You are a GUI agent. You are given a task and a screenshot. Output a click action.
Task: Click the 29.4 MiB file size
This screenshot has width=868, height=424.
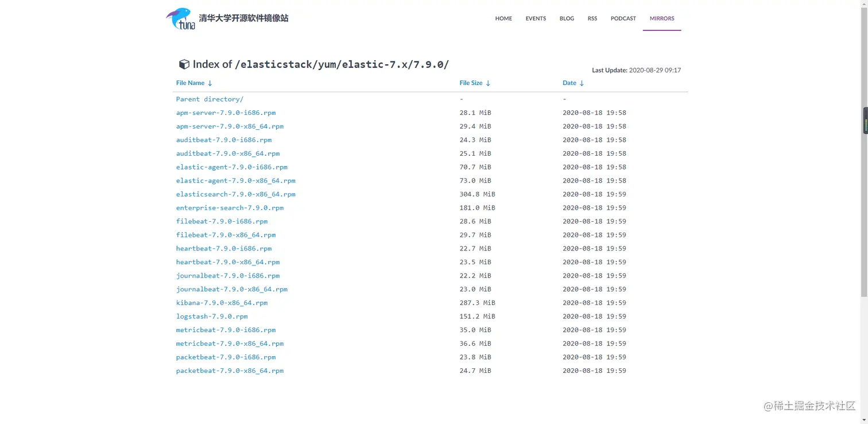point(475,126)
